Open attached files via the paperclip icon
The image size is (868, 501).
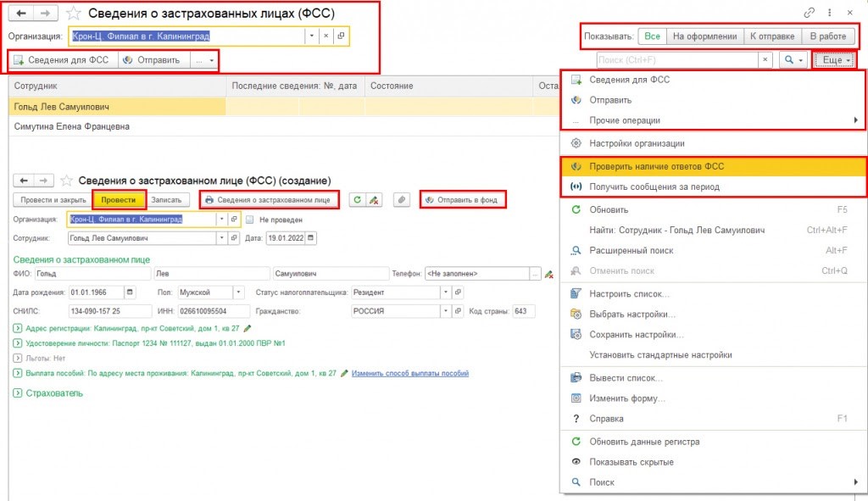point(402,200)
